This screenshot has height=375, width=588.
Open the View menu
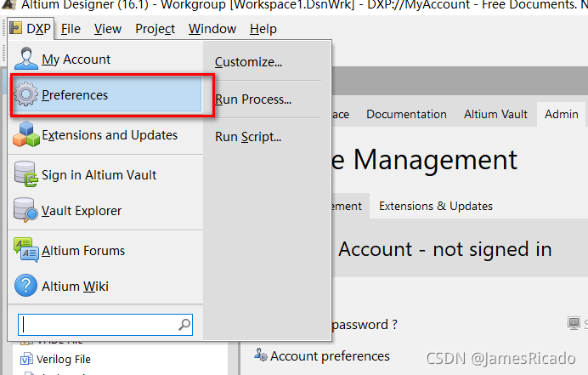pos(108,29)
